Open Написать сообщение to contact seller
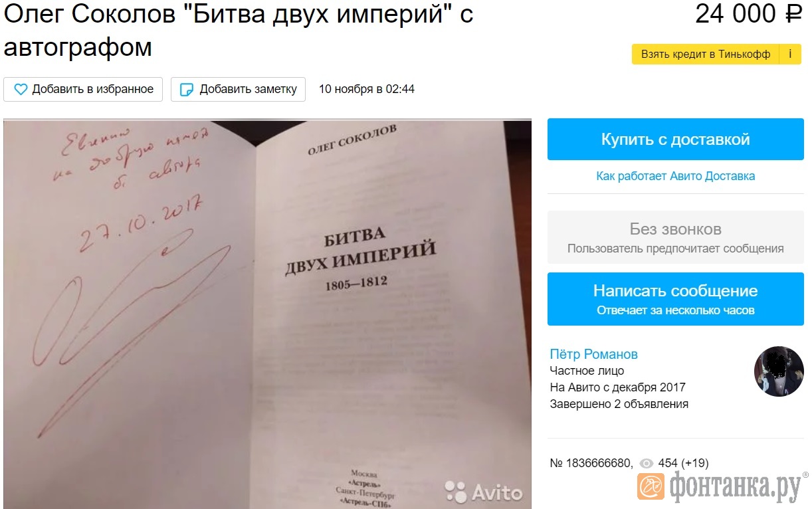 675,299
